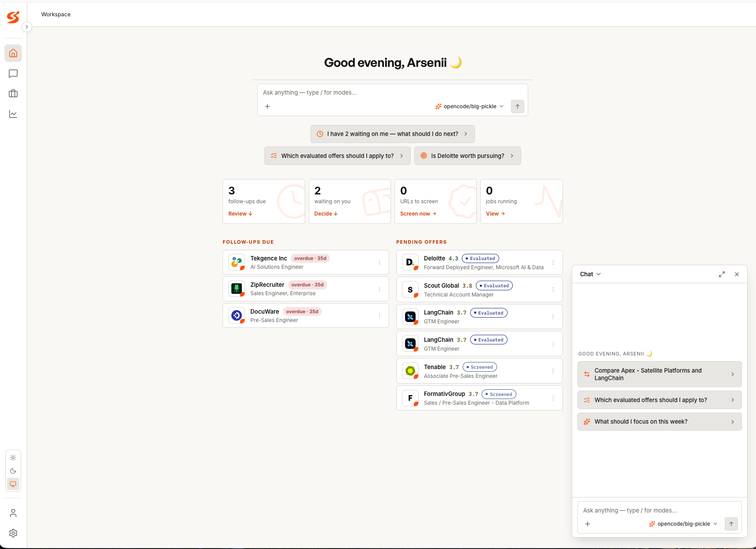Viewport: 756px width, 549px height.
Task: Open Chat panel title dropdown
Action: tap(590, 274)
